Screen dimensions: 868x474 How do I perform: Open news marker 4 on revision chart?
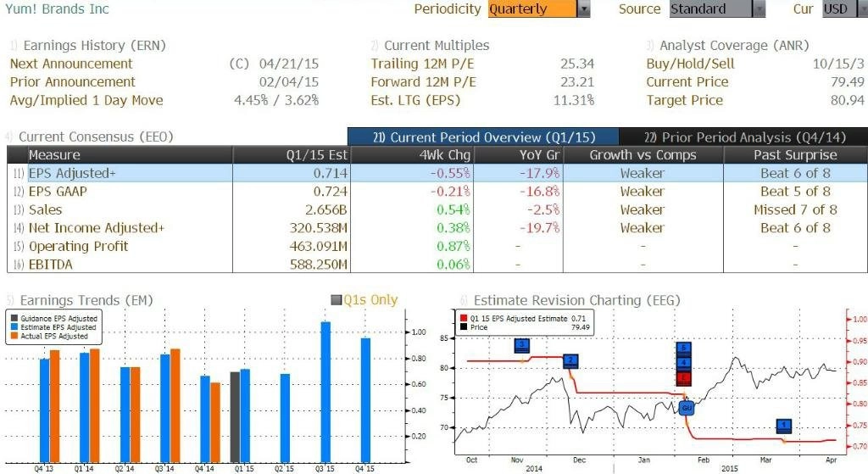(x=684, y=363)
